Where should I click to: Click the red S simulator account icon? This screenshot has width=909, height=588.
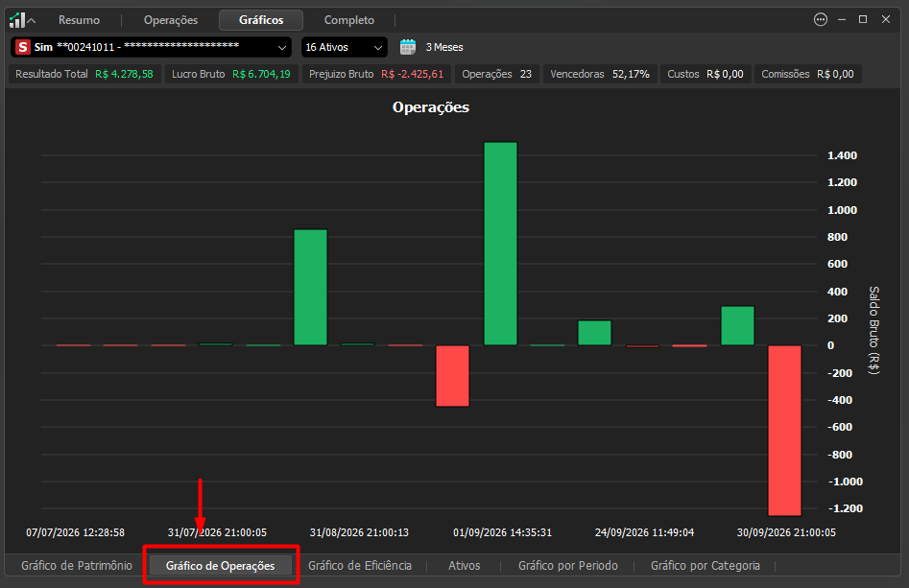click(23, 47)
